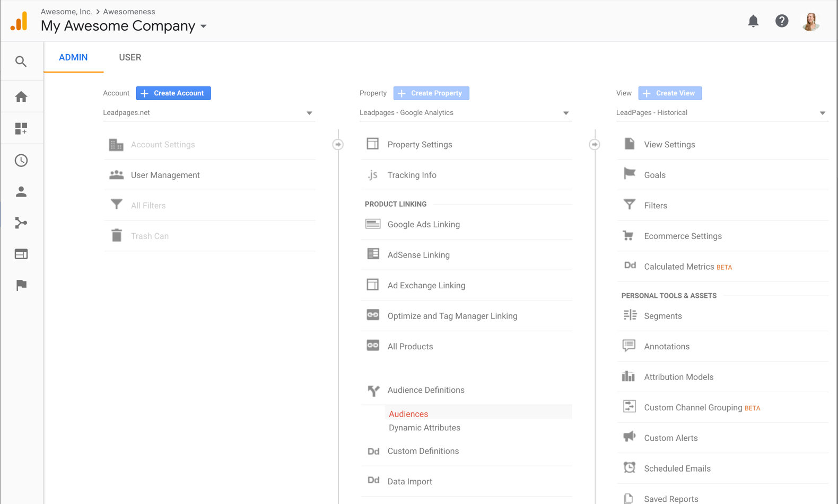Click the Create Property button

point(431,93)
